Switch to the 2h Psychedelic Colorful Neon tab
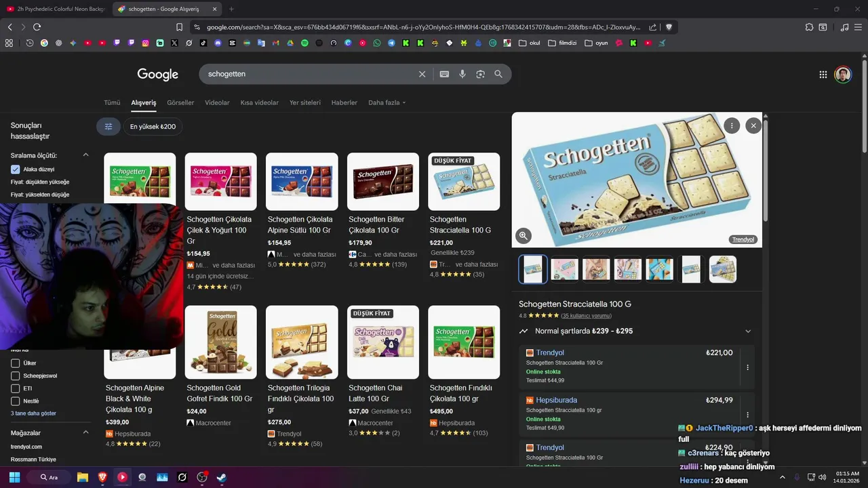The width and height of the screenshot is (868, 488). click(56, 9)
